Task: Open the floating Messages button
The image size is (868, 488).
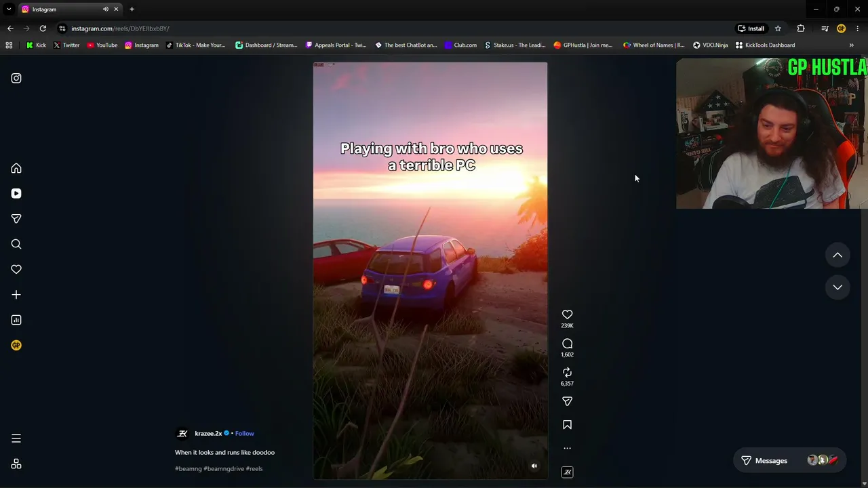Action: point(789,460)
